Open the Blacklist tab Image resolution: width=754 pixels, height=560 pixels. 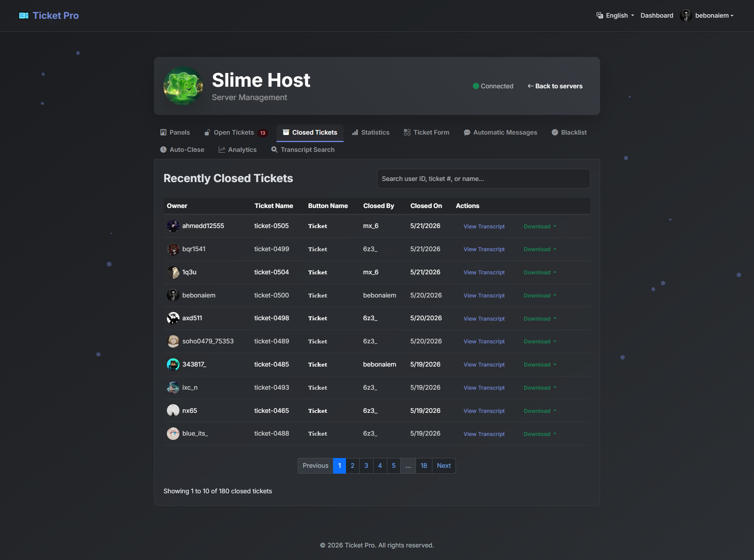569,133
